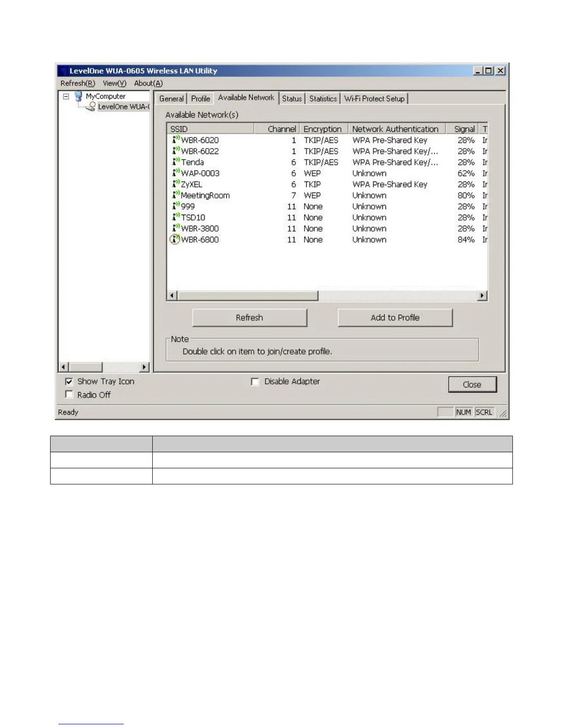Select the WBR-6022 network row

click(x=327, y=151)
